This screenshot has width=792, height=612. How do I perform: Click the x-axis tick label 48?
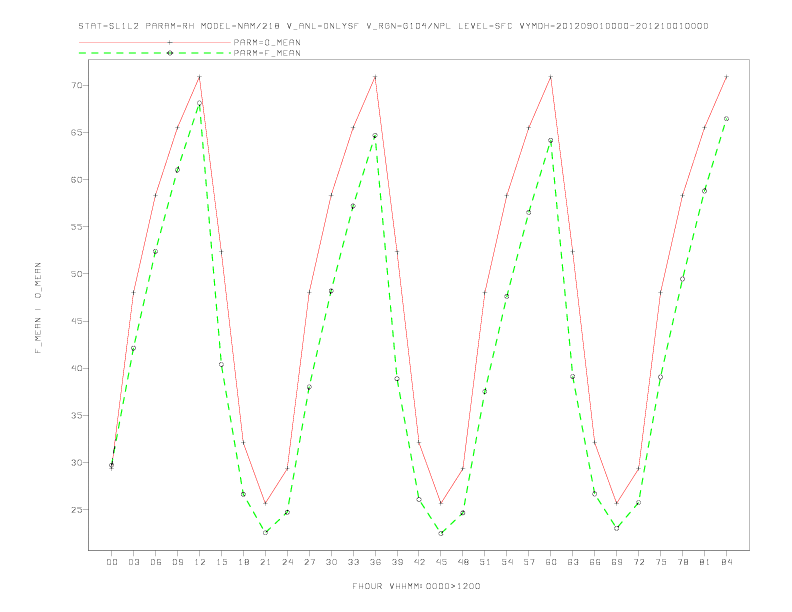coord(463,562)
